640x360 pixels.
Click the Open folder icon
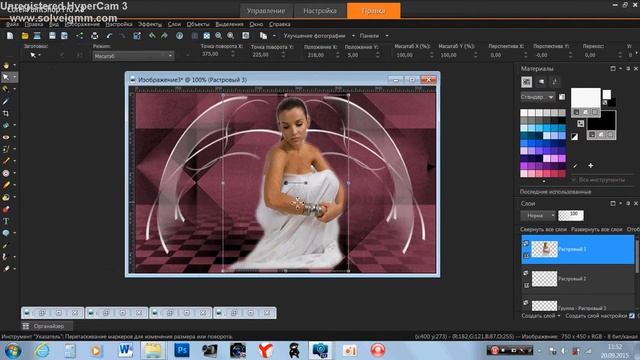[x=25, y=36]
